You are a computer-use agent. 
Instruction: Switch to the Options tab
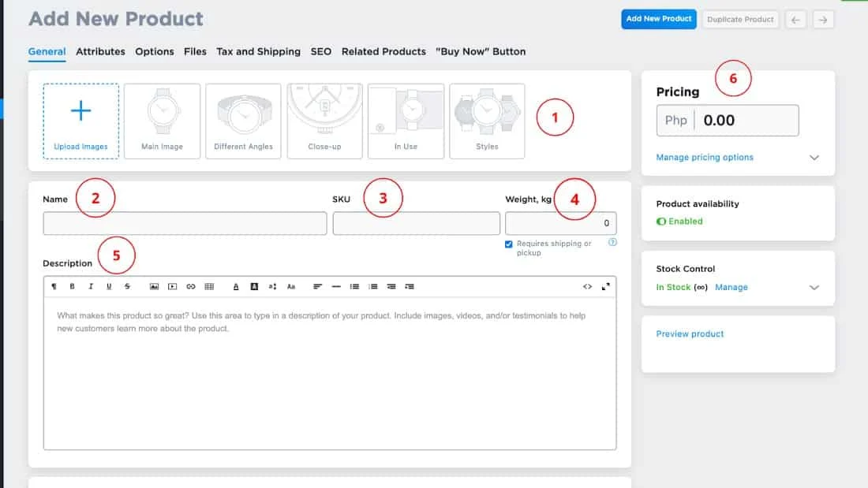pyautogui.click(x=155, y=51)
